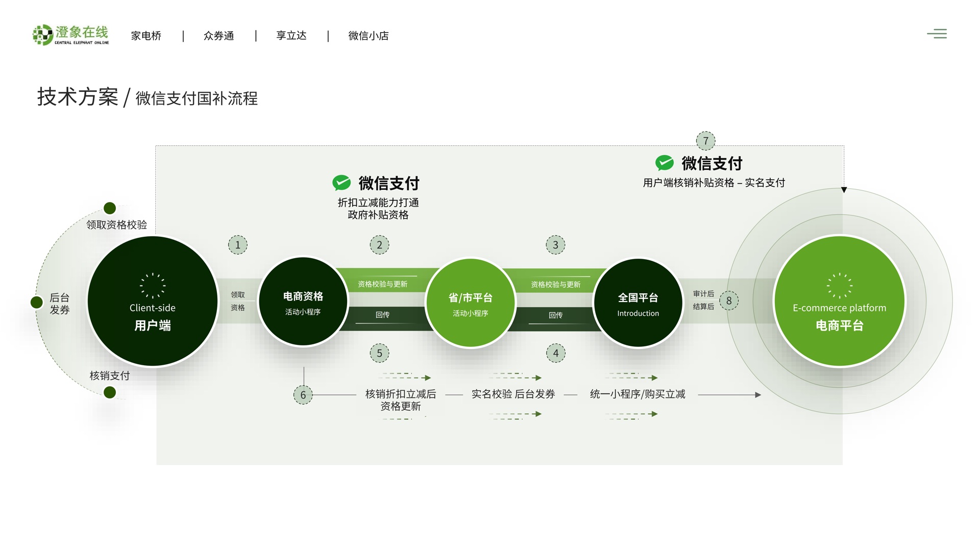
Task: Click the spinner icon in 电商平台 circle
Action: click(x=840, y=286)
